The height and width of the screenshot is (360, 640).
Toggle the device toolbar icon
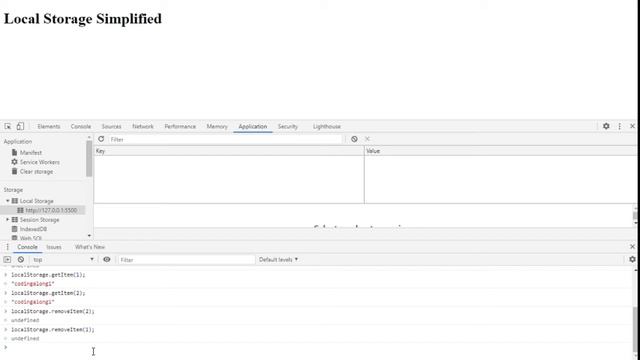[20, 126]
